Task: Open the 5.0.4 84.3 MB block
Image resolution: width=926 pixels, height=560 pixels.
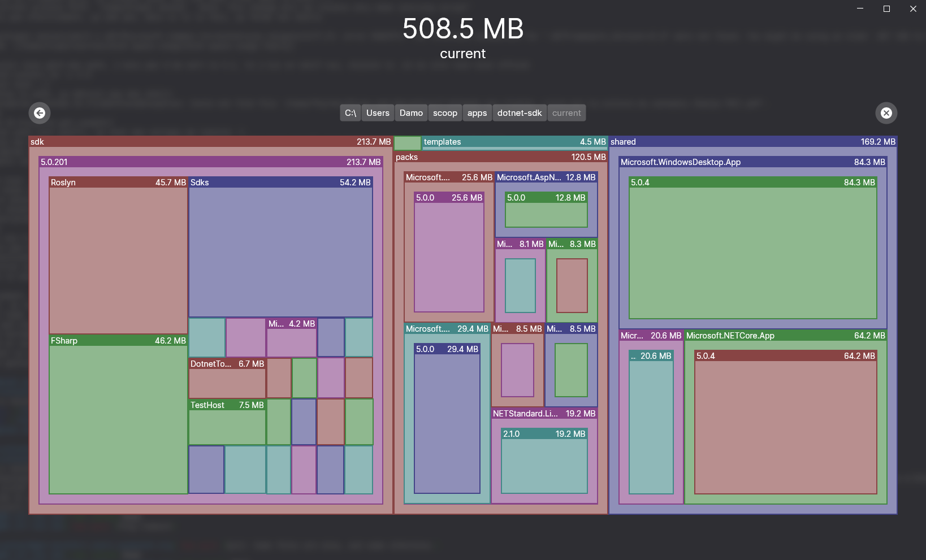Action: tap(753, 248)
